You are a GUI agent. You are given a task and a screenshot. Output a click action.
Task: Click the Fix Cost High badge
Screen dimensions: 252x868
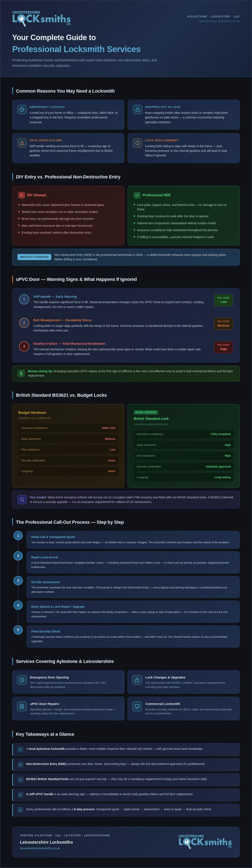pyautogui.click(x=224, y=347)
